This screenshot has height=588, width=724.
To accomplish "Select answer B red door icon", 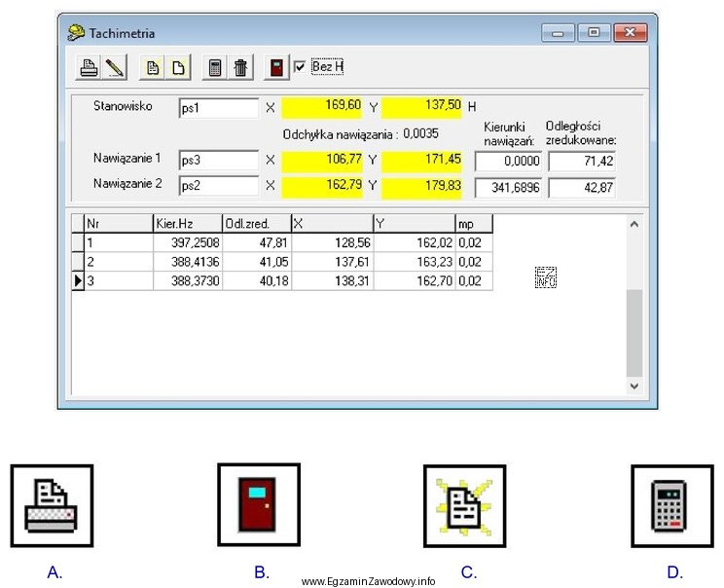I will click(259, 505).
